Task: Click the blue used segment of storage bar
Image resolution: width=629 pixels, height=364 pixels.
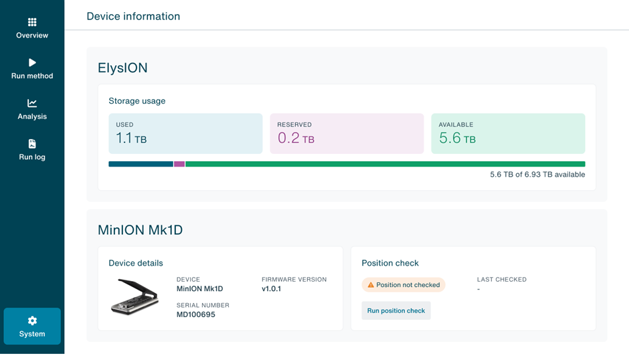Action: [141, 164]
